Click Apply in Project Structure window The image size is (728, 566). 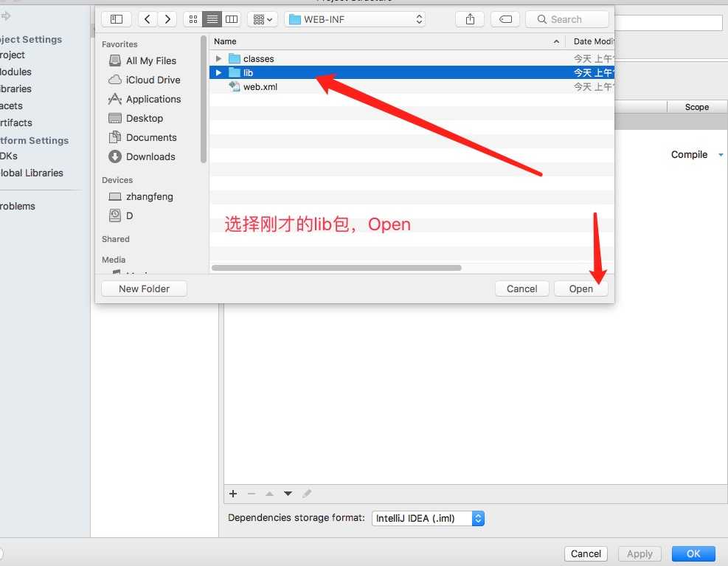tap(639, 553)
